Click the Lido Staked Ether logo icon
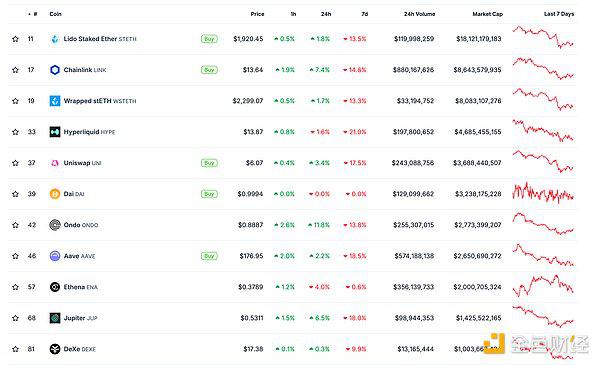Image resolution: width=600 pixels, height=365 pixels. (55, 39)
